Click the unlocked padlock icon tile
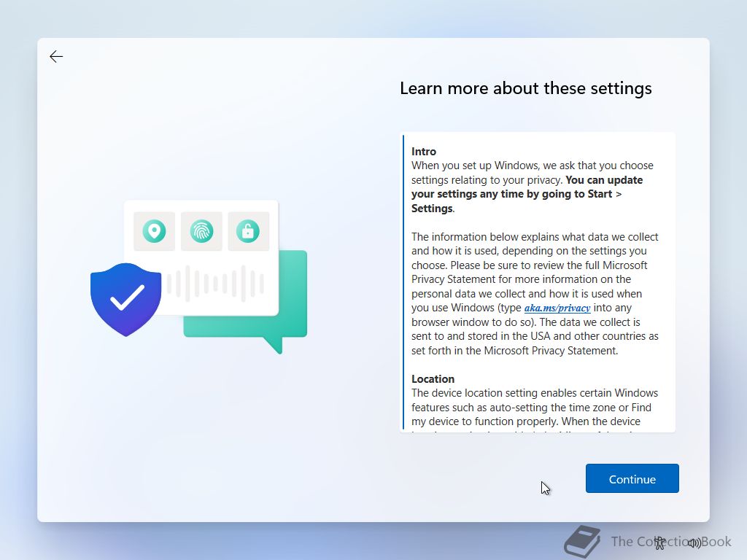Screen dimensions: 747x560 [x=248, y=231]
